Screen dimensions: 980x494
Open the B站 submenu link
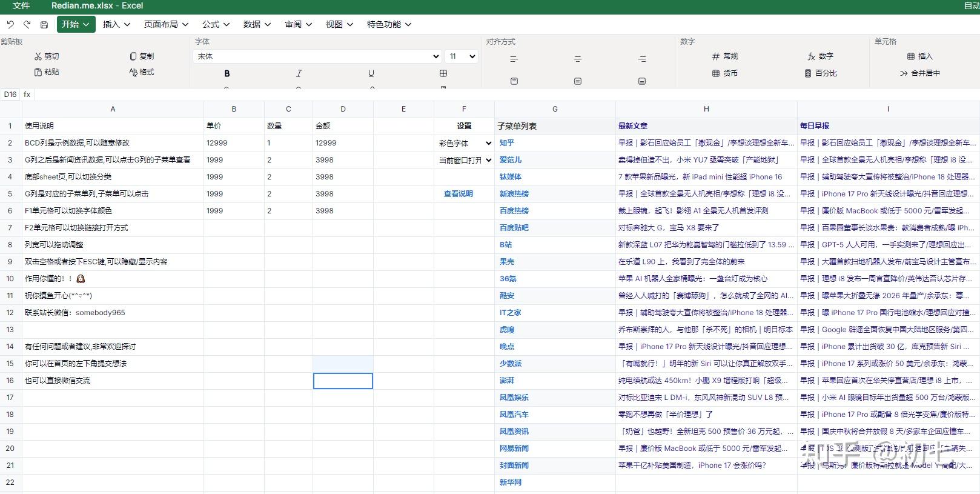tap(506, 245)
